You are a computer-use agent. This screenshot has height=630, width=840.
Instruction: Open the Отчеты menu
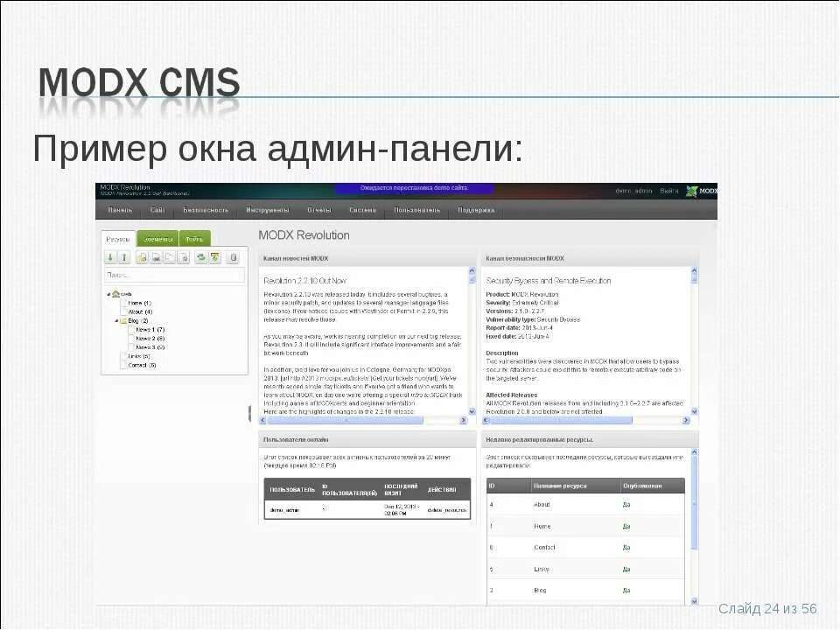[x=319, y=210]
